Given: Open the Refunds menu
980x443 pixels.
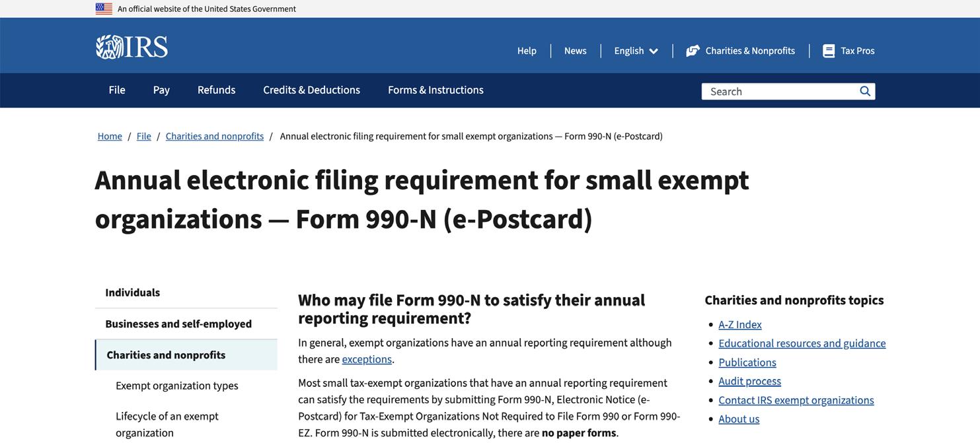Looking at the screenshot, I should click(x=216, y=90).
